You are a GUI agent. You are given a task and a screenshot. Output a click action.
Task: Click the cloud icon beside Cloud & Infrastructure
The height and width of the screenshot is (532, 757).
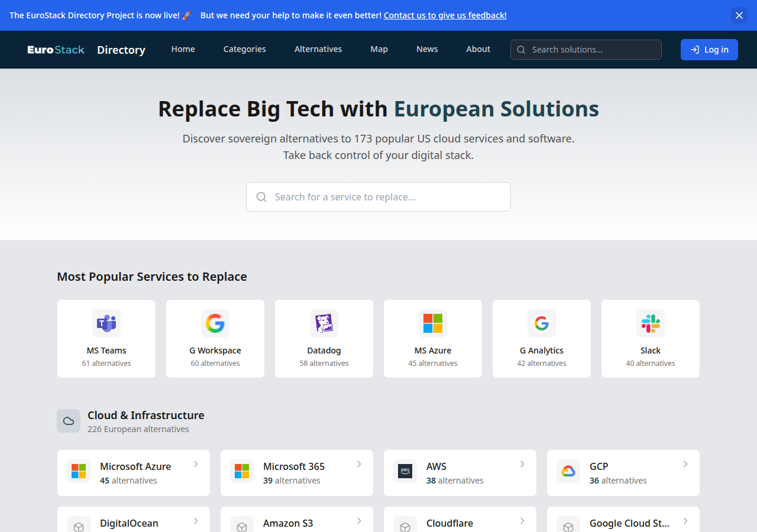pos(69,421)
